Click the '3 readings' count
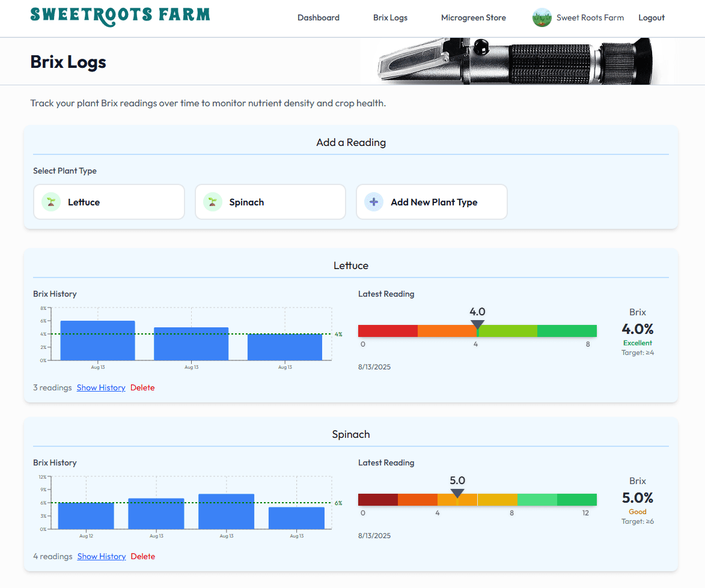The height and width of the screenshot is (588, 705). pos(52,387)
